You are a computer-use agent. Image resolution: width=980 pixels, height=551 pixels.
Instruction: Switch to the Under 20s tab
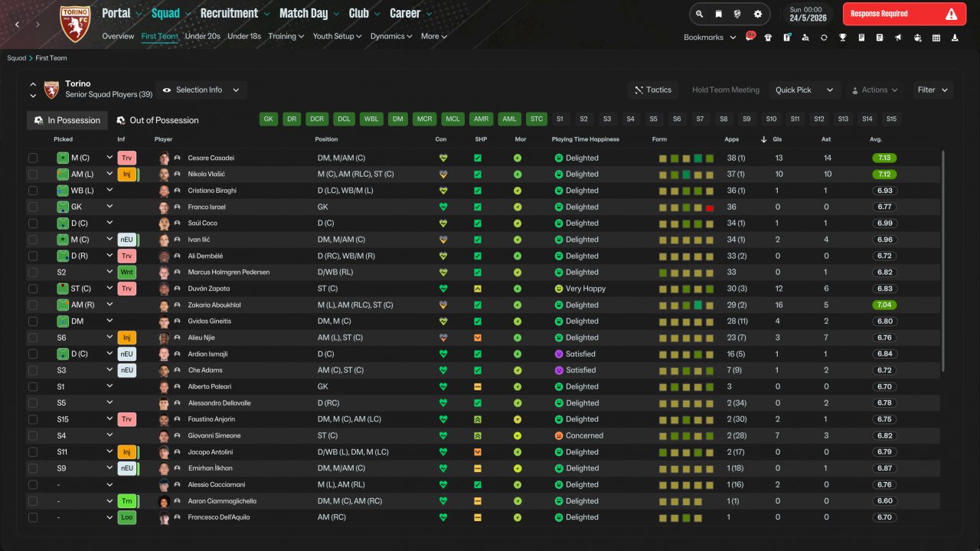point(203,36)
